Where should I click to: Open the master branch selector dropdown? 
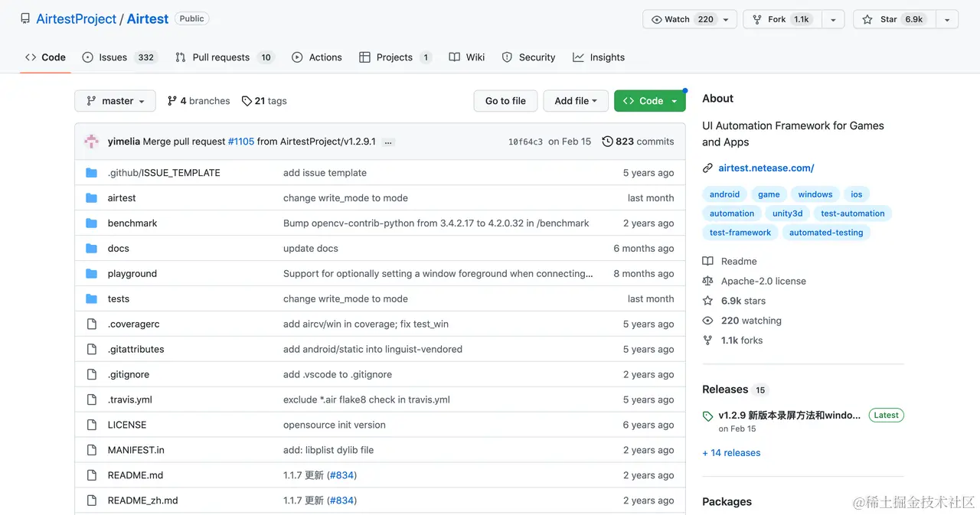[115, 101]
